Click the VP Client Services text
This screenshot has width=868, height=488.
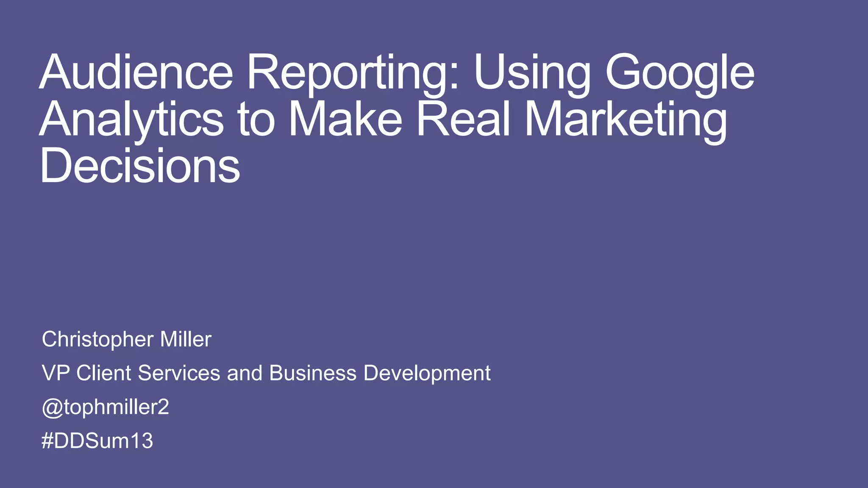pos(131,373)
